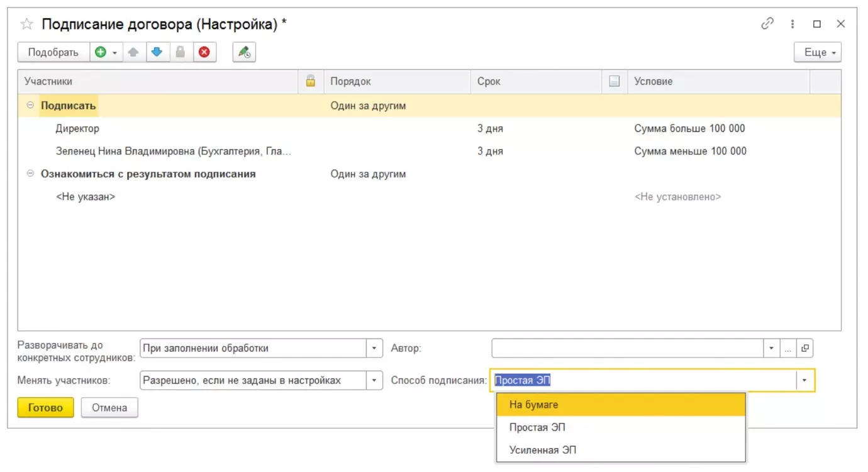
Task: Move participant up with gray arrow
Action: click(133, 52)
